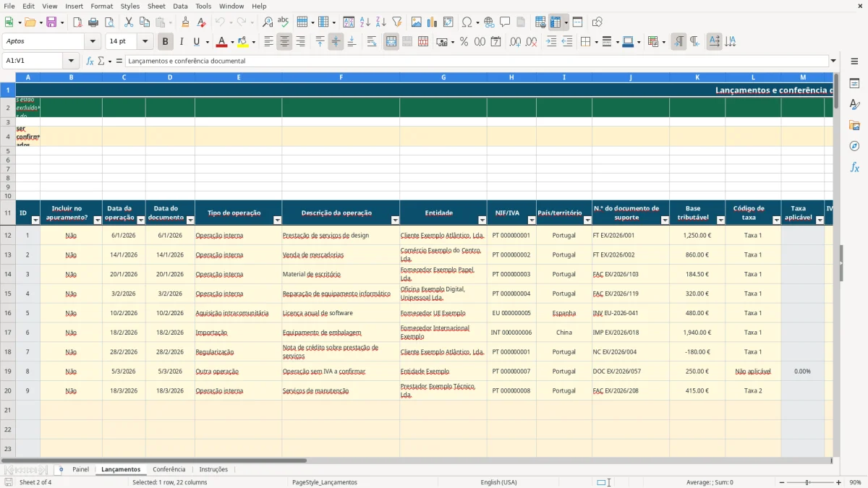Sort ascending icon in toolbar

365,22
